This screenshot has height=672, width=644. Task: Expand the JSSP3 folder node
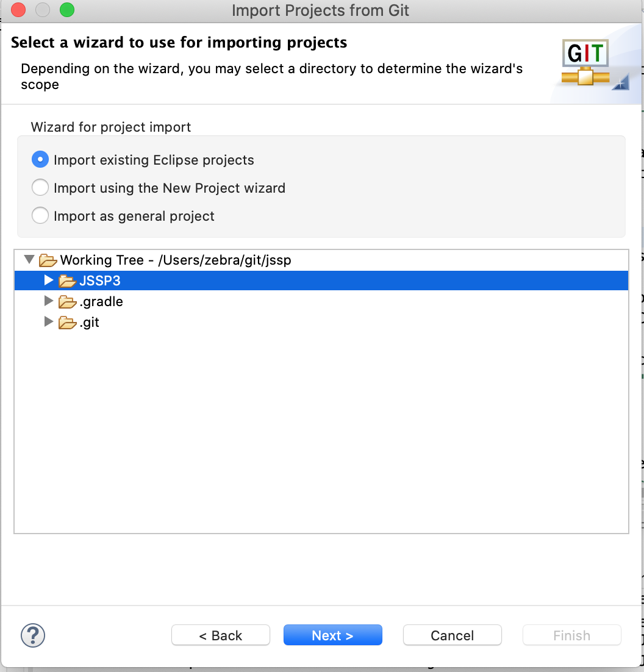pos(48,281)
